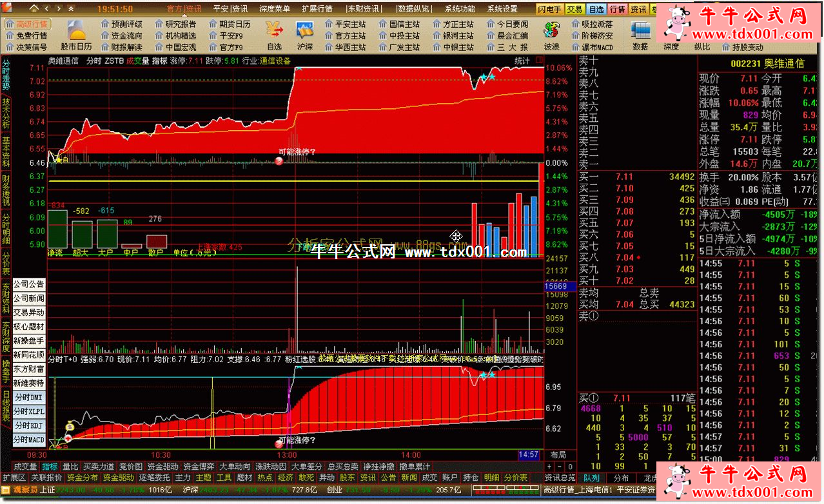Open the 沪深 market icon

tap(305, 35)
